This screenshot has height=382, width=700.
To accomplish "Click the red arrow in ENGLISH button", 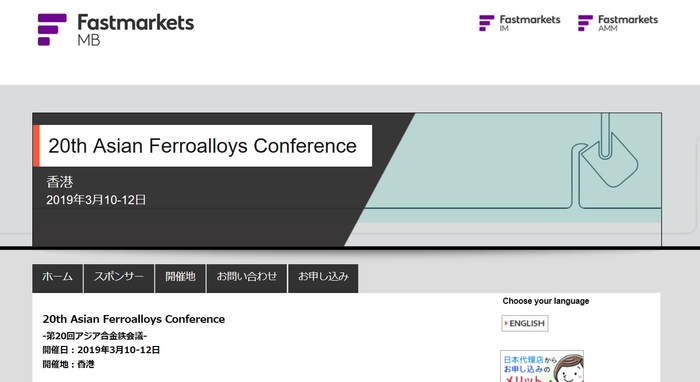I will point(506,324).
